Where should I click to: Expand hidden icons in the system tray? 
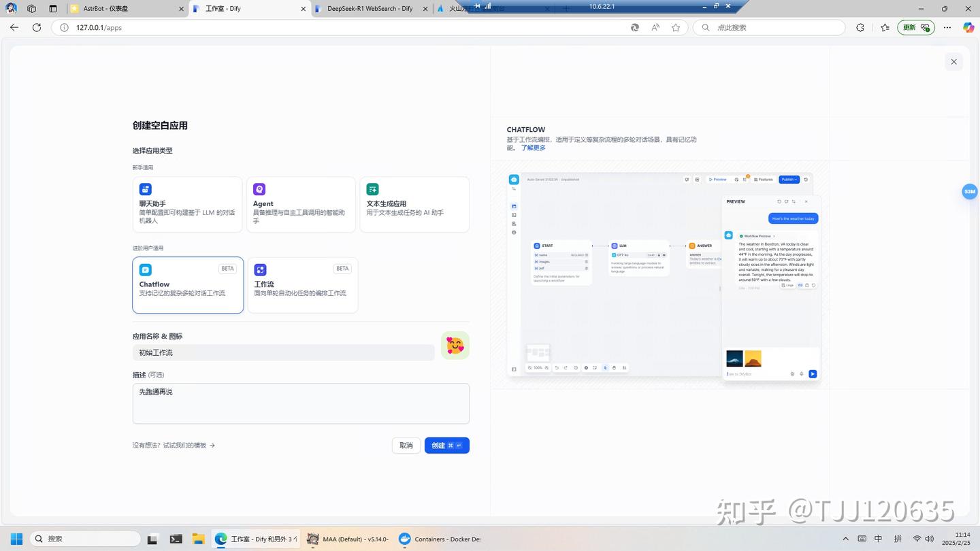(846, 538)
